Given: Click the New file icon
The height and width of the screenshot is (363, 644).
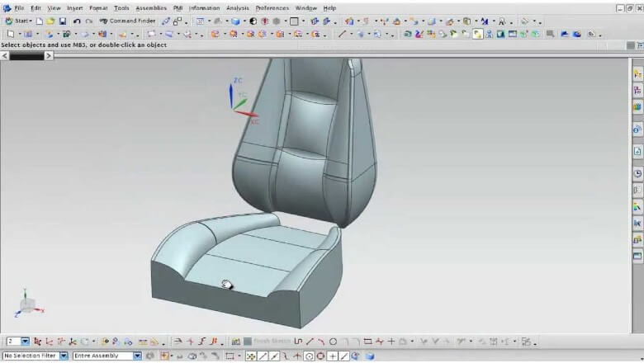Looking at the screenshot, I should point(39,21).
